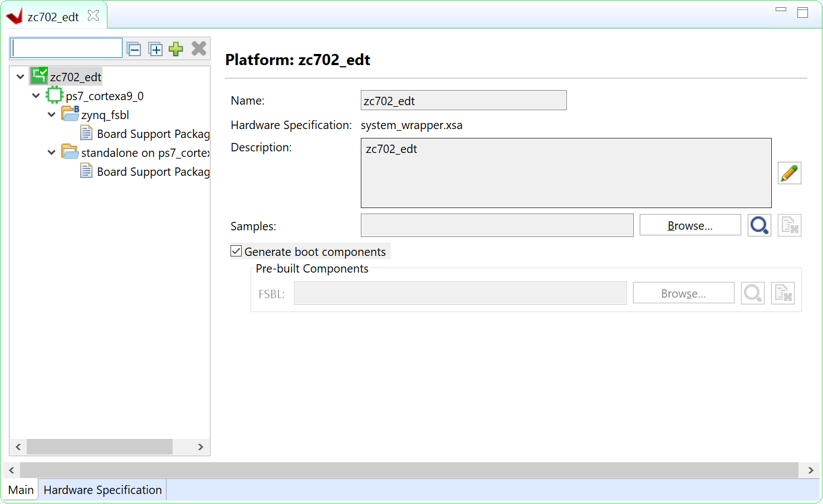Close the zc702_edt editor tab
The height and width of the screenshot is (504, 823).
[x=94, y=16]
